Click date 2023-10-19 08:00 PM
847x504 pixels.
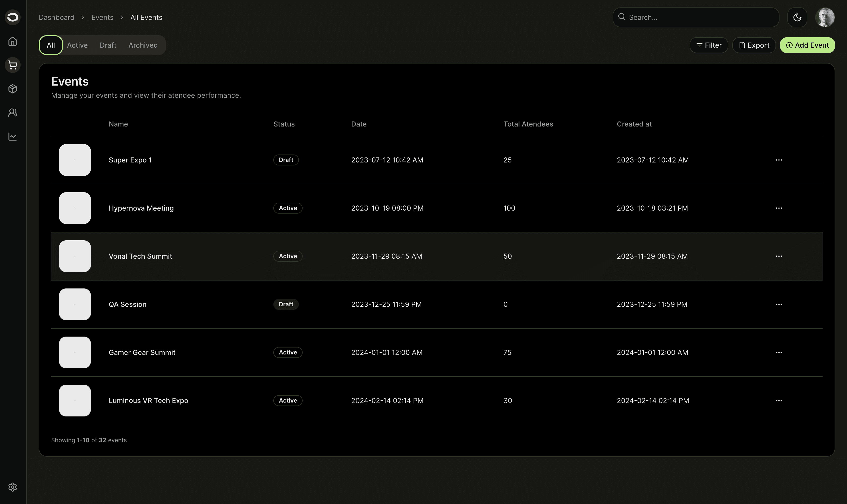[x=387, y=208]
